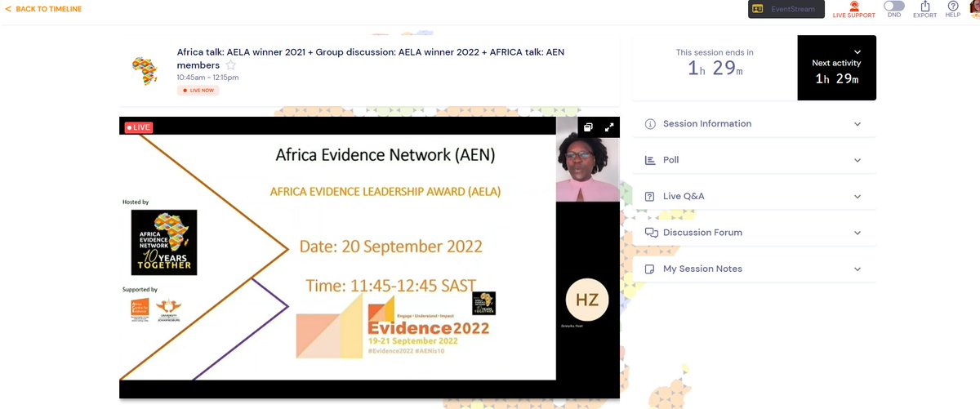Click the Africa Evidence Network 10 Years logo
The width and height of the screenshot is (980, 409).
pyautogui.click(x=164, y=242)
